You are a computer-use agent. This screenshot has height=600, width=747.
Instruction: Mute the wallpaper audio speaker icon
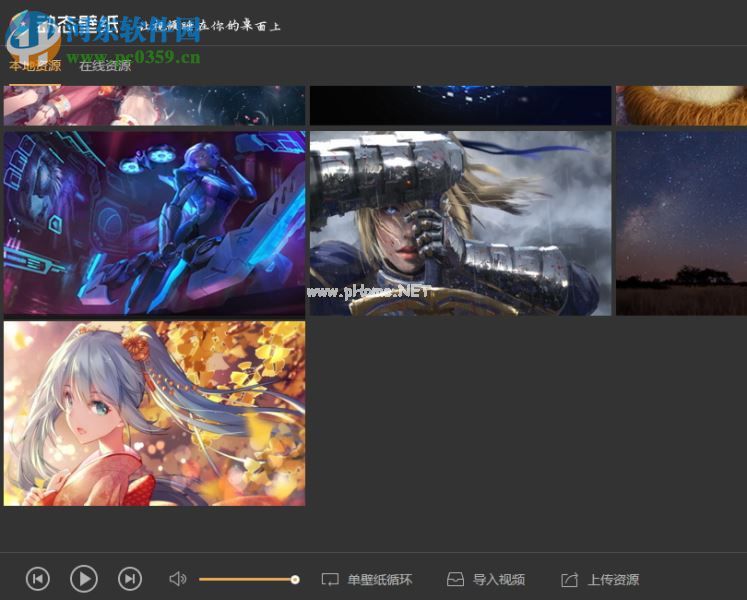178,579
